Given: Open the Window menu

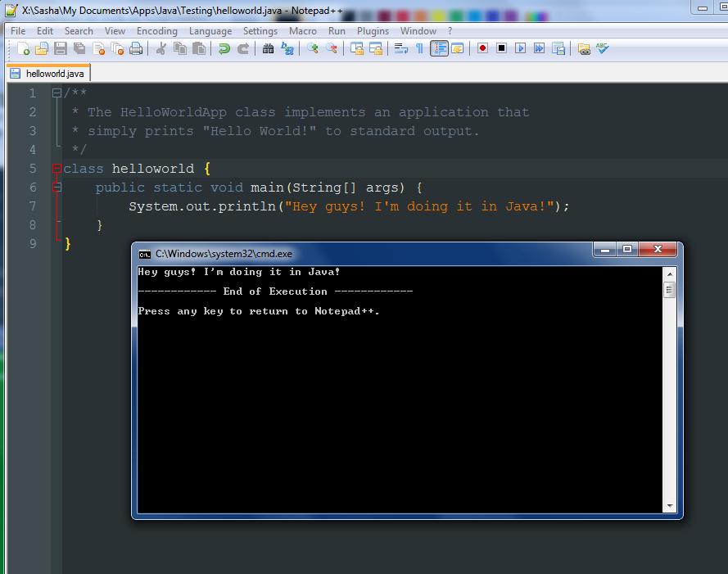Looking at the screenshot, I should (418, 31).
